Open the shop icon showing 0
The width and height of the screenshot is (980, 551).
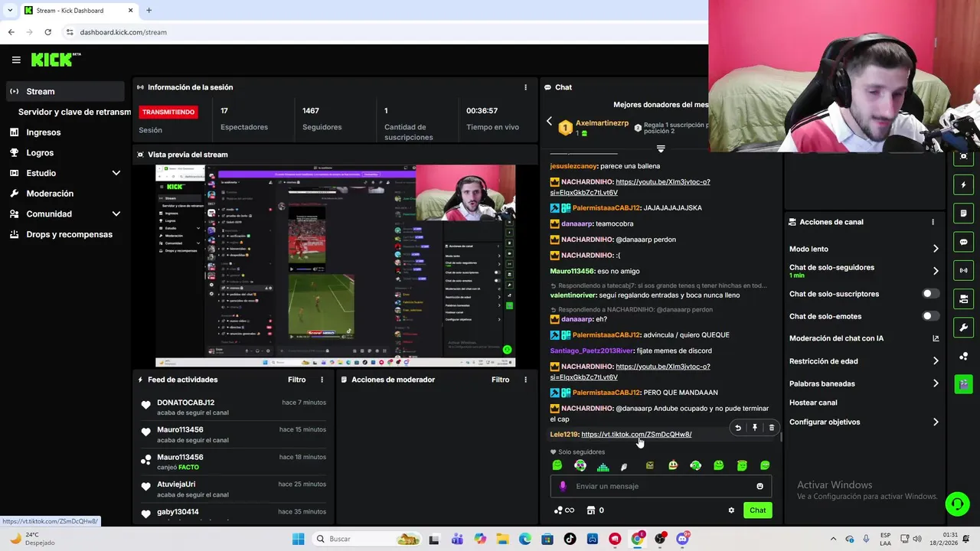[595, 510]
